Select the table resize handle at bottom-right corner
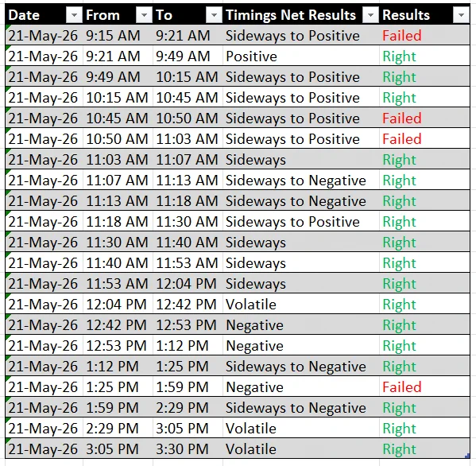 [467, 456]
